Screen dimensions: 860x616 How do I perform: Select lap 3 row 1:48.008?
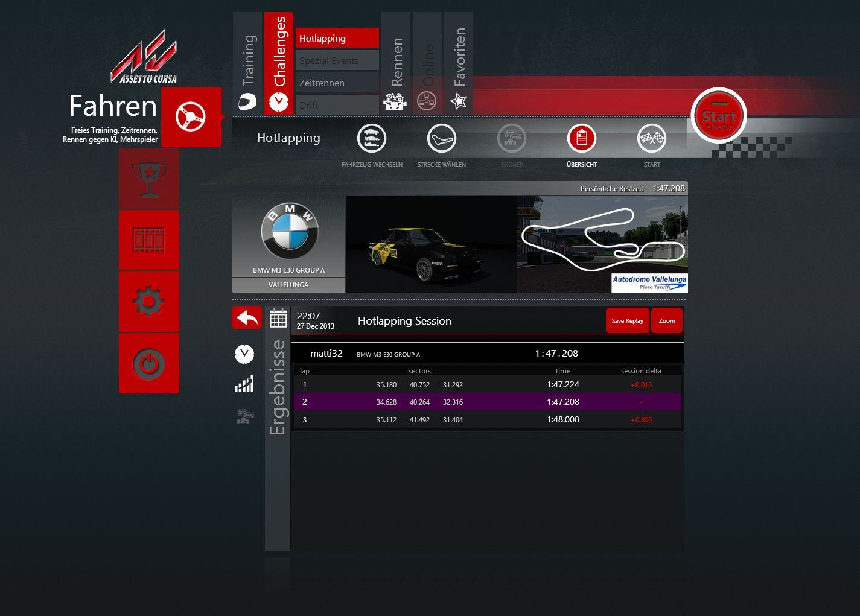coord(488,419)
